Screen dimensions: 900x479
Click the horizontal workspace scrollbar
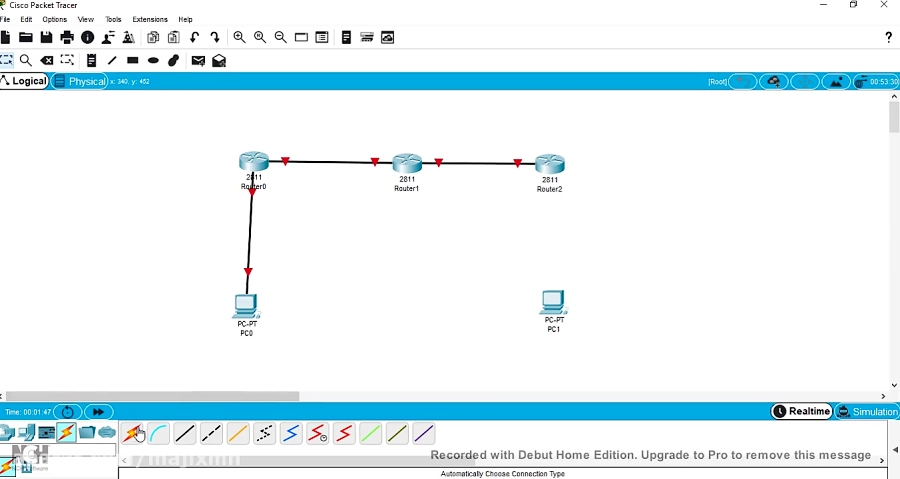tap(152, 397)
